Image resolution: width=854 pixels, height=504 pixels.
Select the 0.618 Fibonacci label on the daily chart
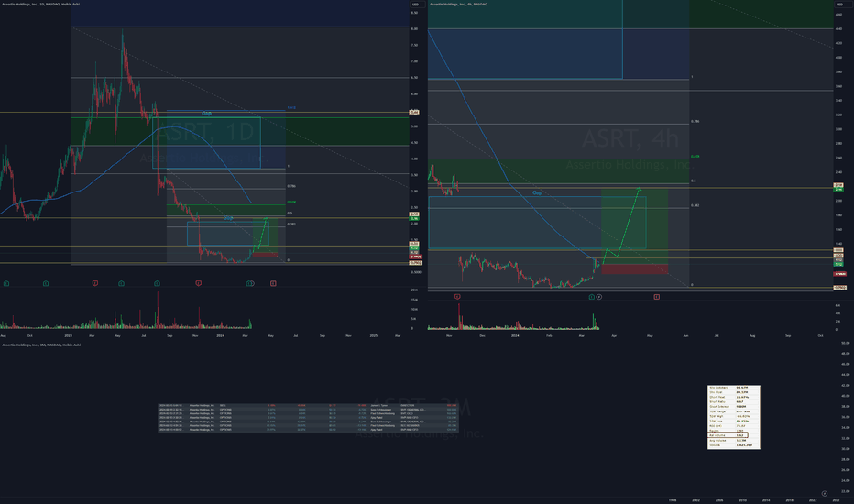pos(292,203)
